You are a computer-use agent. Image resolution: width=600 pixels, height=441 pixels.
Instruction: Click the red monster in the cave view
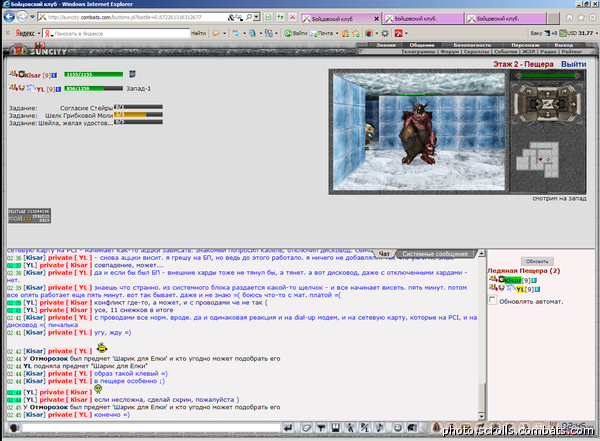417,133
